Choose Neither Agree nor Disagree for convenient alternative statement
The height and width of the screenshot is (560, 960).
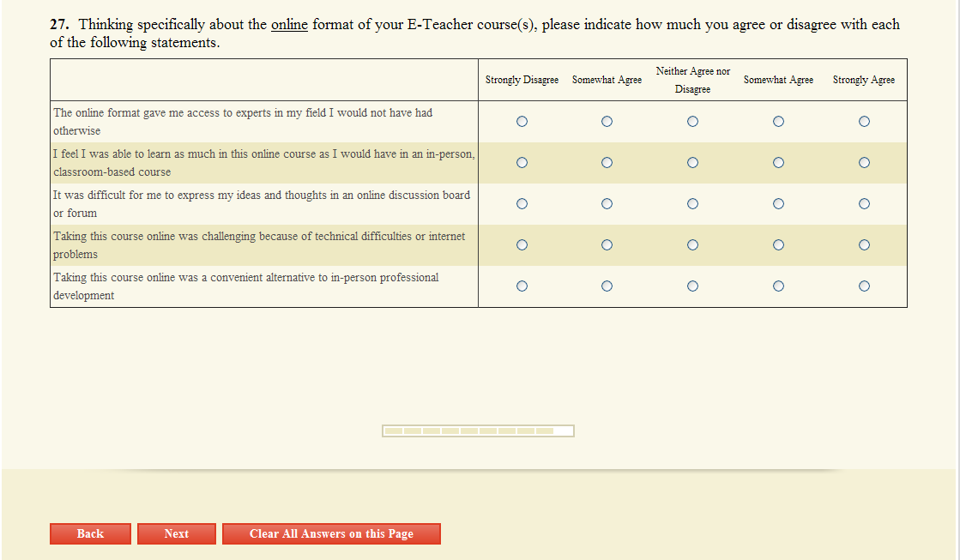click(692, 286)
